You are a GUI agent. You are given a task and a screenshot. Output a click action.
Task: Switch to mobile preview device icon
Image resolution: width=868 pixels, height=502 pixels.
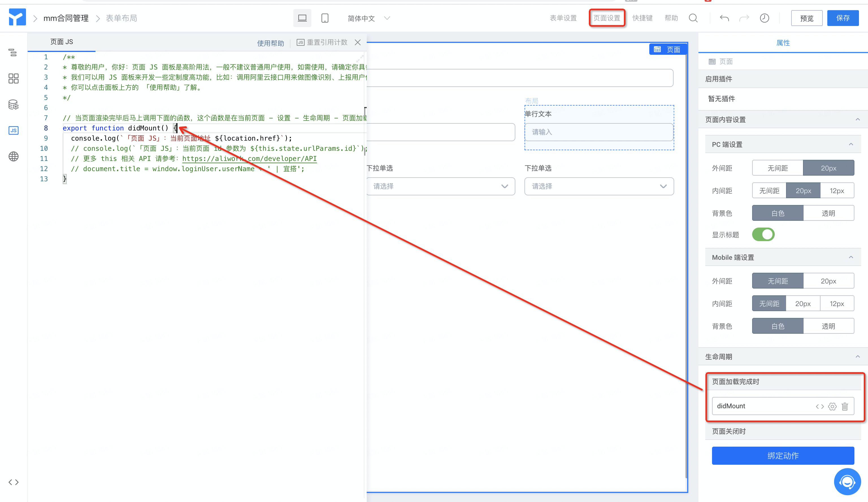coord(325,18)
